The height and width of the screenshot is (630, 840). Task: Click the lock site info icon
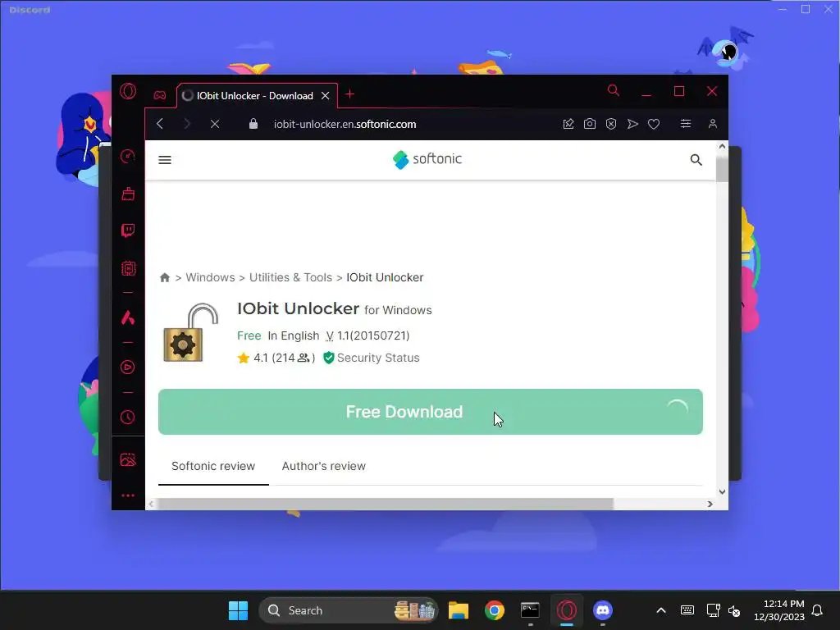click(x=253, y=124)
